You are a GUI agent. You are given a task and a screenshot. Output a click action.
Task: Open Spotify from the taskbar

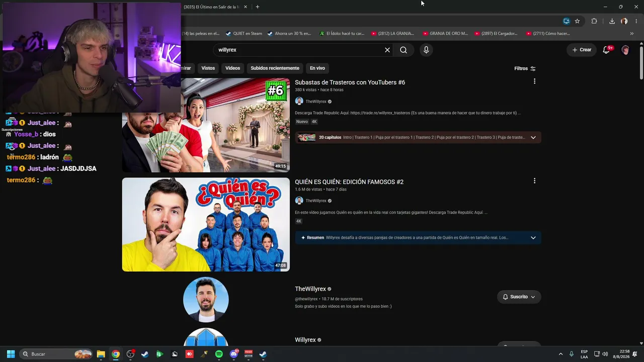(x=219, y=354)
